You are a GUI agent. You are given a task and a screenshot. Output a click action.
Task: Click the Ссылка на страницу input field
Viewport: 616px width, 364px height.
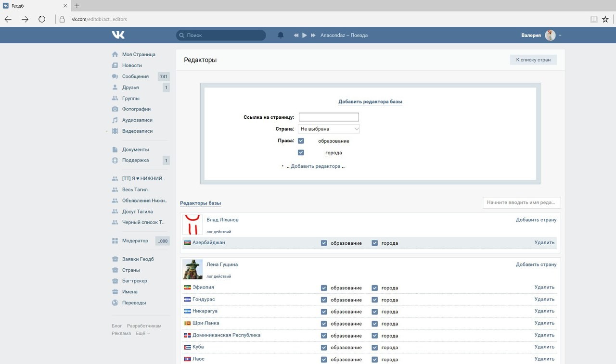coord(329,117)
